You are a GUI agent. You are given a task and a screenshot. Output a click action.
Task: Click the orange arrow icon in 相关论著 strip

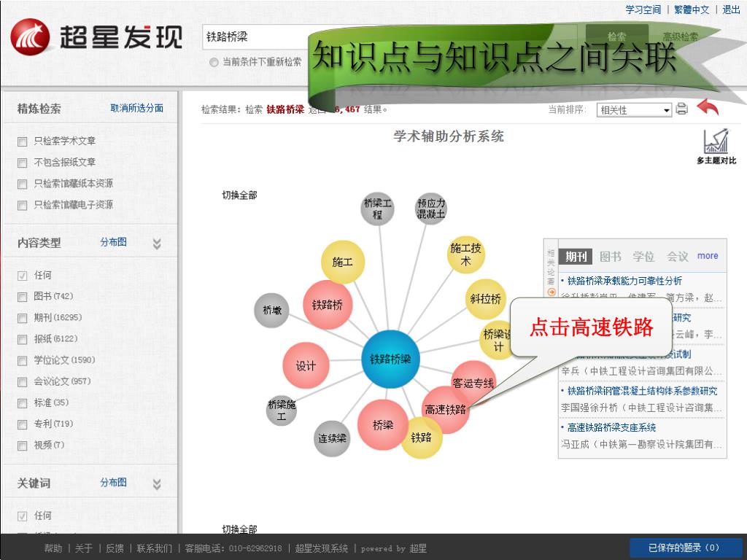click(x=551, y=292)
